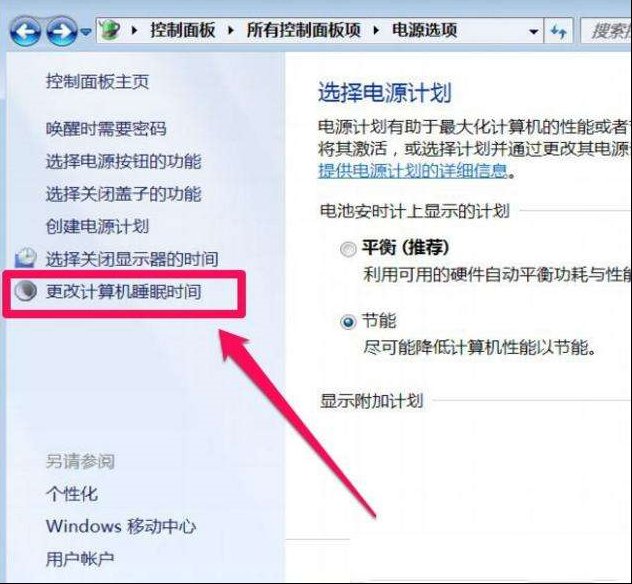Click the moon icon beside 更改计算机睡眠时间
The width and height of the screenshot is (632, 584).
25,291
